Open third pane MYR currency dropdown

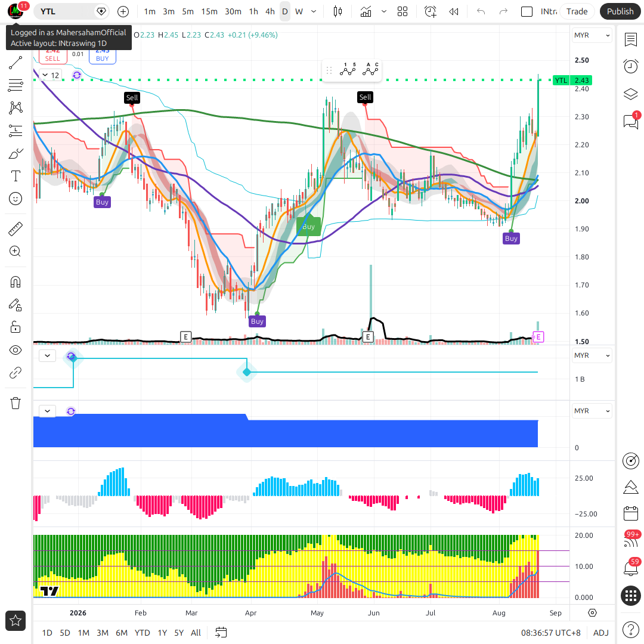(592, 411)
